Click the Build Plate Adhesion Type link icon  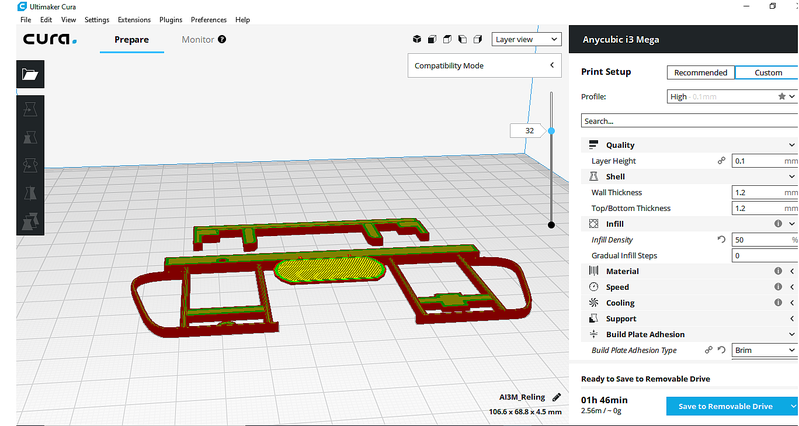click(x=709, y=350)
